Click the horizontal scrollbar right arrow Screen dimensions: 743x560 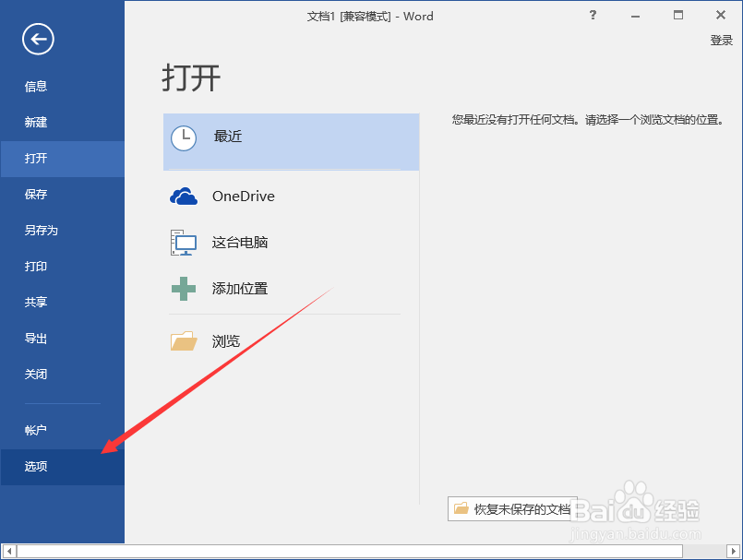tap(733, 552)
